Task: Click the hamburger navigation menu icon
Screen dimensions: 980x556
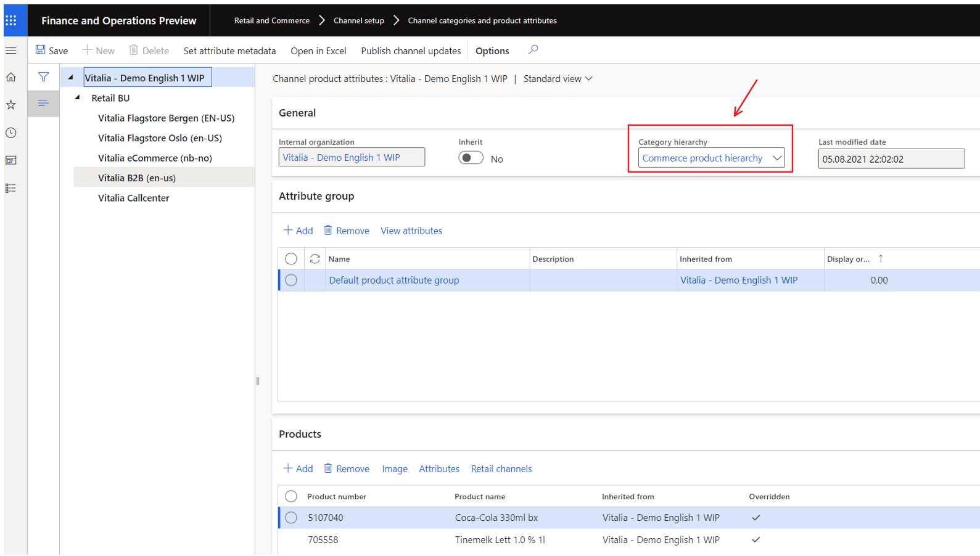Action: [x=11, y=51]
